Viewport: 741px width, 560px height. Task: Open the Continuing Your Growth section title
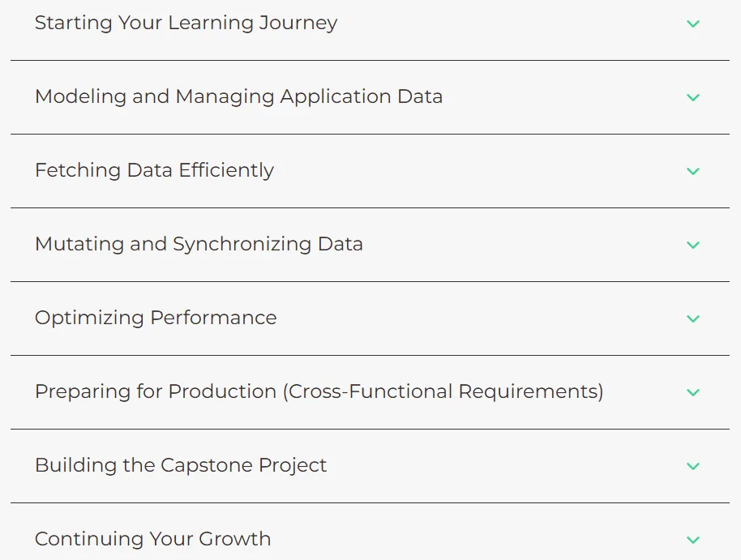click(152, 539)
